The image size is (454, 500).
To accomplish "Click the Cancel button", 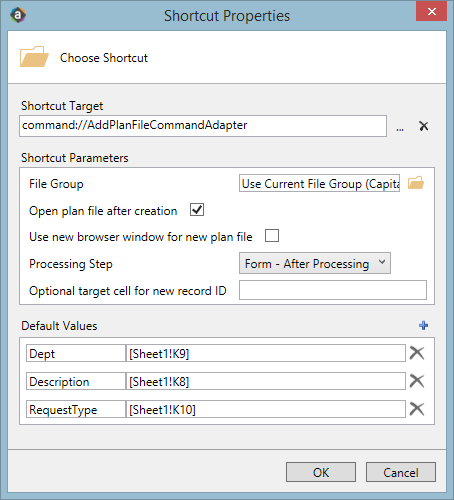I will 401,472.
